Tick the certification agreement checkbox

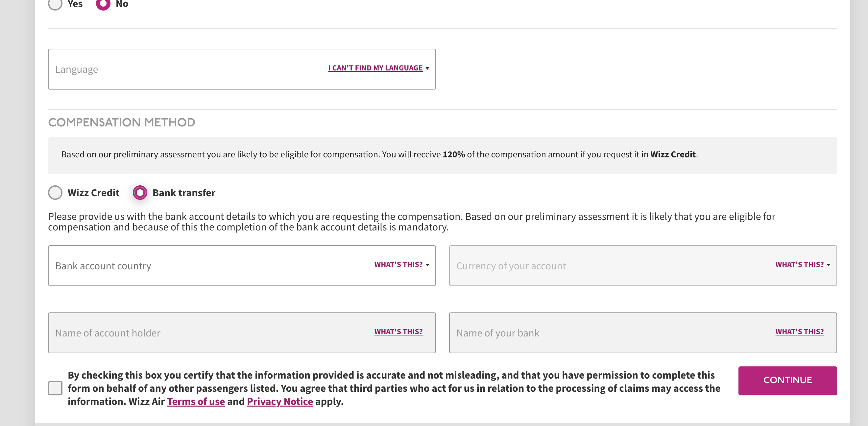pos(55,388)
